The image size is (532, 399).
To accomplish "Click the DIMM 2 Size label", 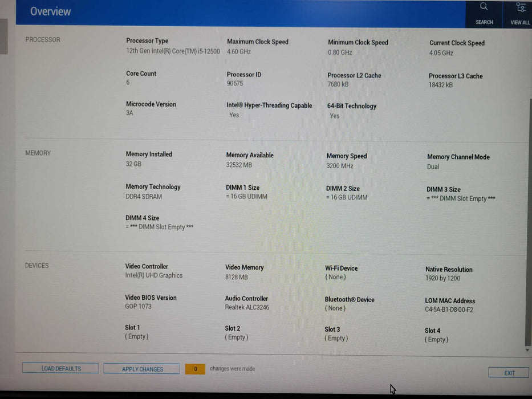I will coord(343,189).
